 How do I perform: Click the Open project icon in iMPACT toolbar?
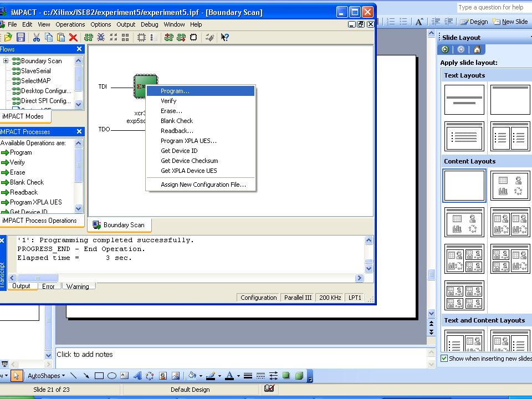(x=8, y=37)
